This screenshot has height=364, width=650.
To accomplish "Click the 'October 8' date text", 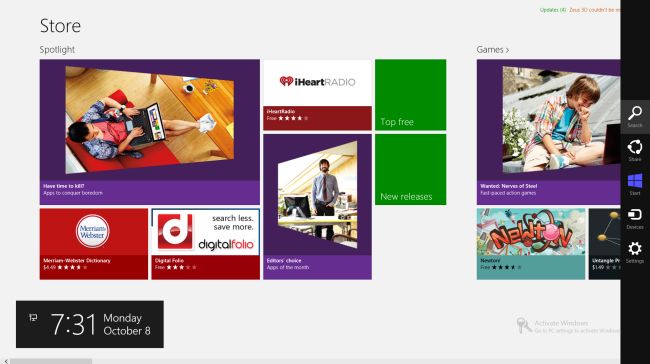I will [x=127, y=331].
